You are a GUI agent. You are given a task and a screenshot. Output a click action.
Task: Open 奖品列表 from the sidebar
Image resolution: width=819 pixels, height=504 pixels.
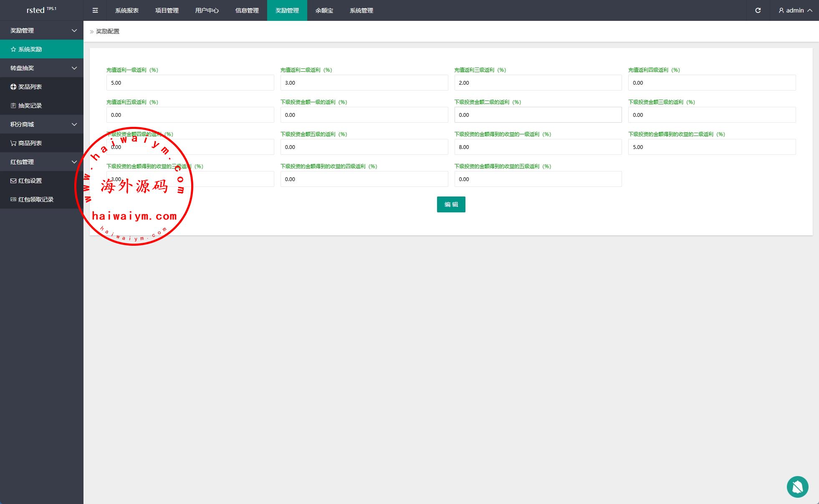30,87
